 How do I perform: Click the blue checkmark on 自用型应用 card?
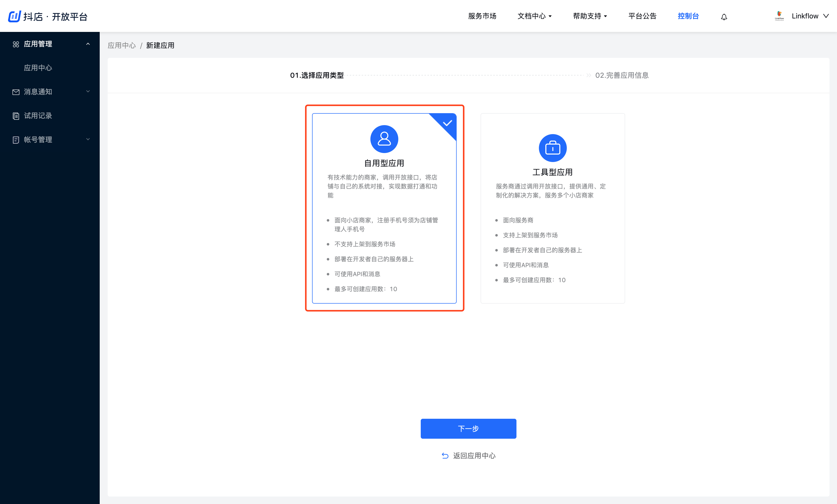pyautogui.click(x=447, y=123)
